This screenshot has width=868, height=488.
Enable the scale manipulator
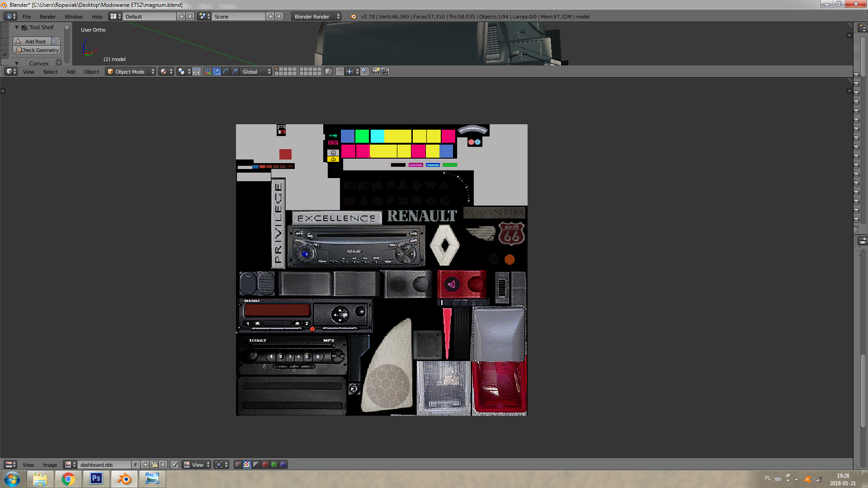tap(235, 72)
